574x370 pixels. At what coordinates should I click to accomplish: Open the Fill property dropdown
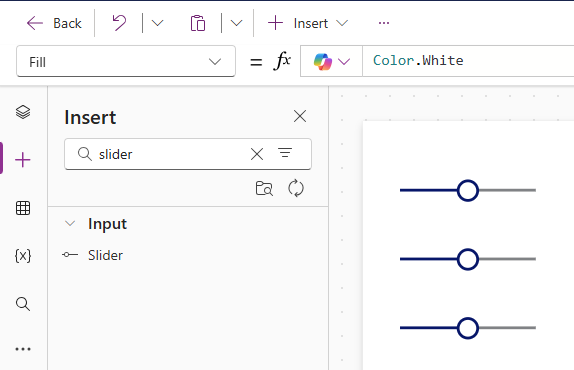click(126, 61)
